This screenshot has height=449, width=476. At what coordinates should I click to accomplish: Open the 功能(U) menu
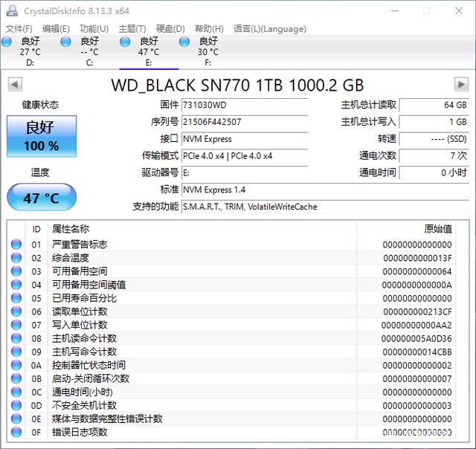point(94,29)
